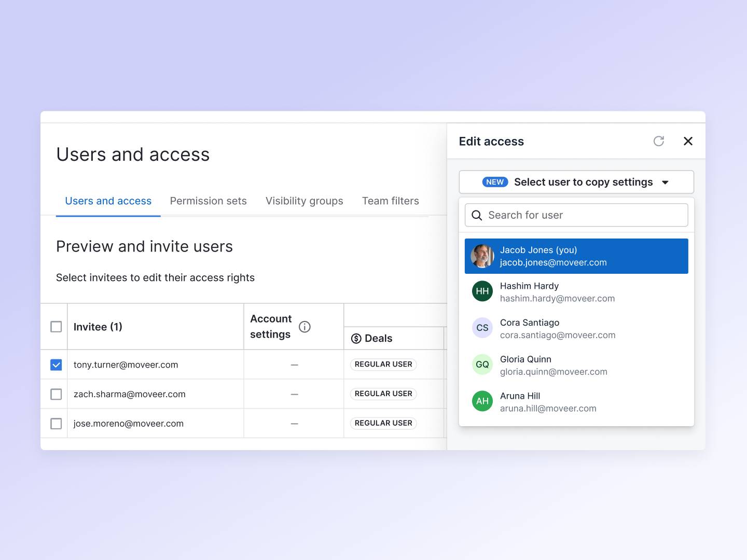Viewport: 747px width, 560px height.
Task: Click REGULAR USER badge for jose.moreno
Action: click(383, 423)
